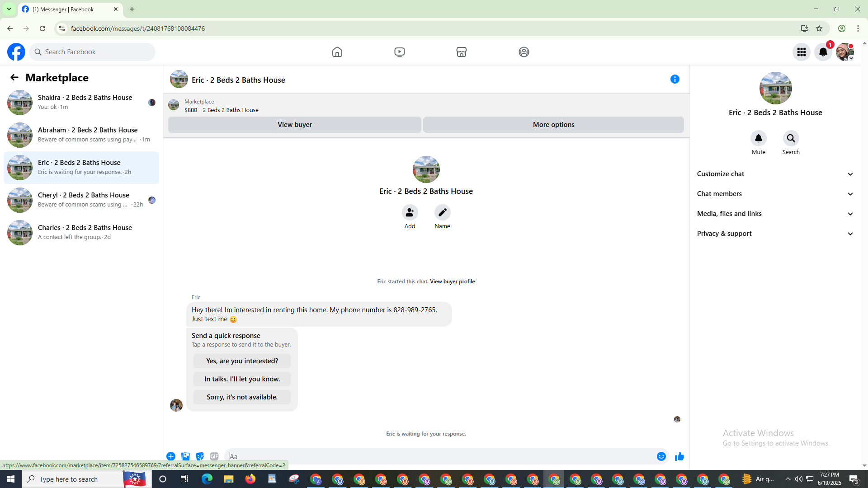
Task: Open the chat header title
Action: pyautogui.click(x=238, y=80)
